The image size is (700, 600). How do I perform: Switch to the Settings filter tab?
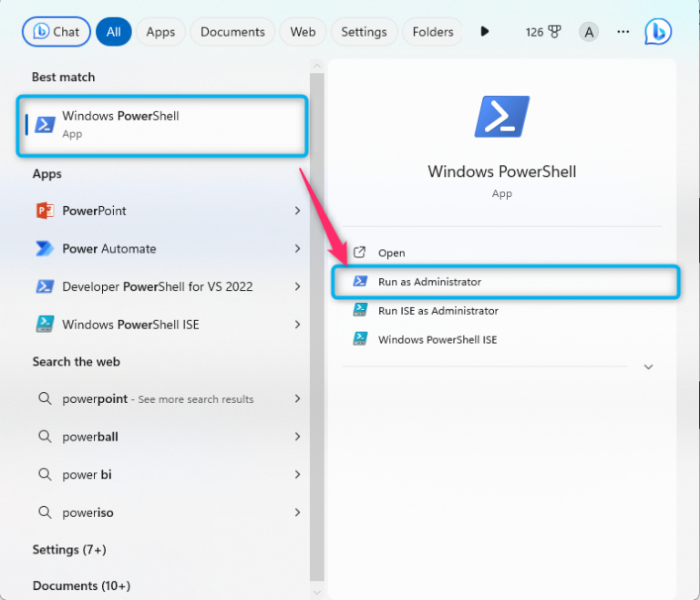click(x=364, y=32)
